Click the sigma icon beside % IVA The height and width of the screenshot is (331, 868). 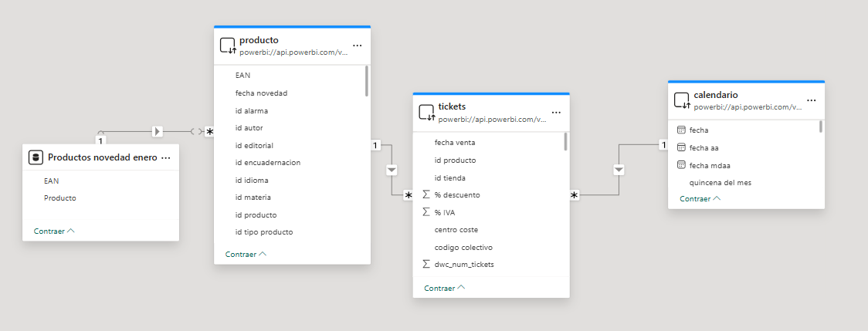pyautogui.click(x=426, y=212)
